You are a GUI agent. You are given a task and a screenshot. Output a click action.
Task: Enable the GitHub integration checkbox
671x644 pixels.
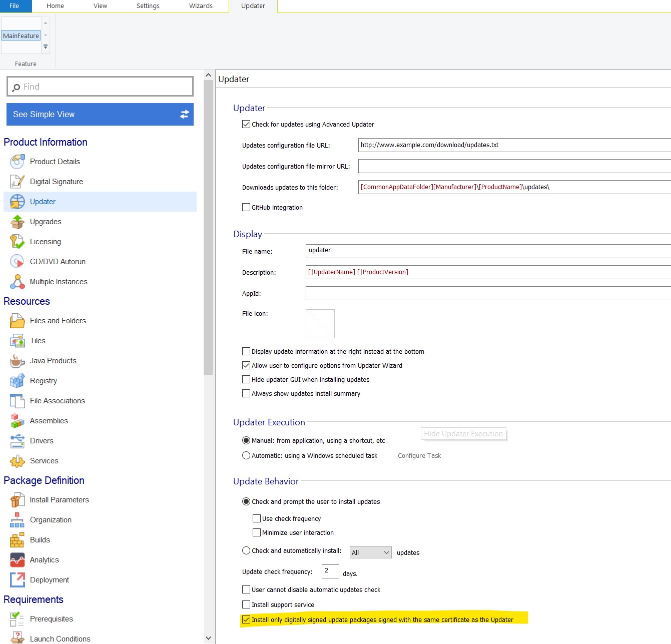(246, 207)
